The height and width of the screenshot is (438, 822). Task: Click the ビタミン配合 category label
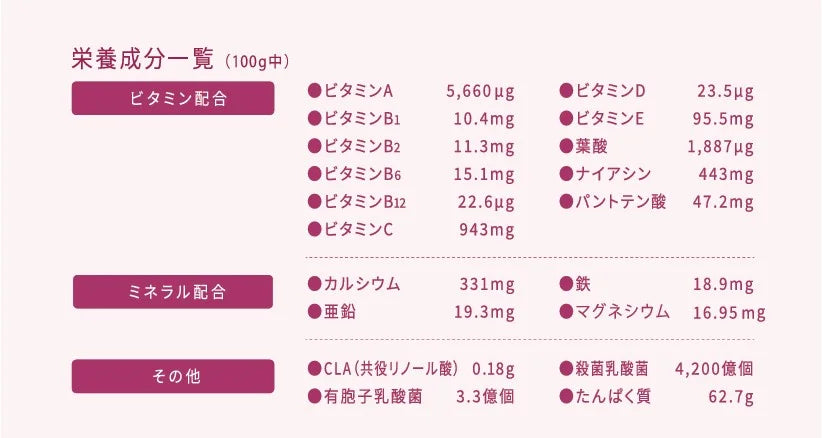(x=173, y=98)
